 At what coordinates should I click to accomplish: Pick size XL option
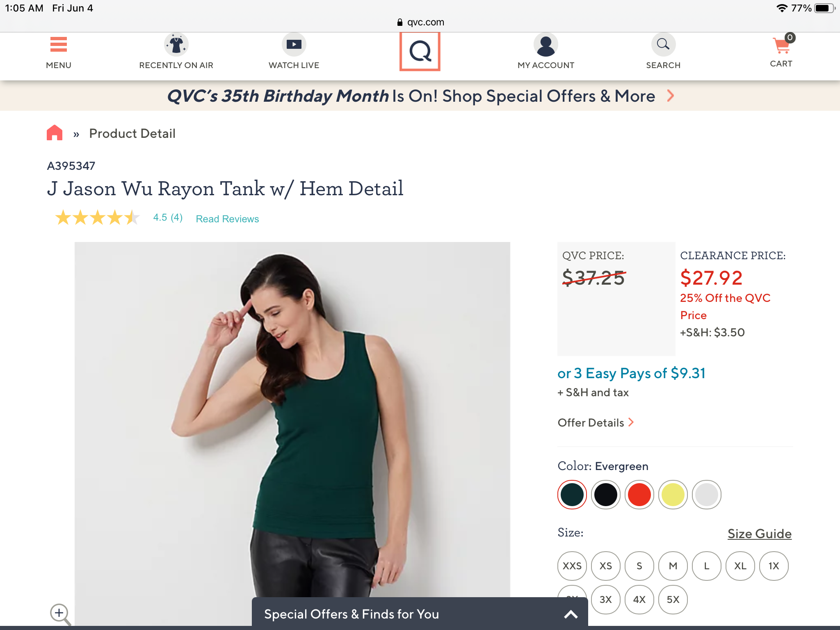(740, 566)
